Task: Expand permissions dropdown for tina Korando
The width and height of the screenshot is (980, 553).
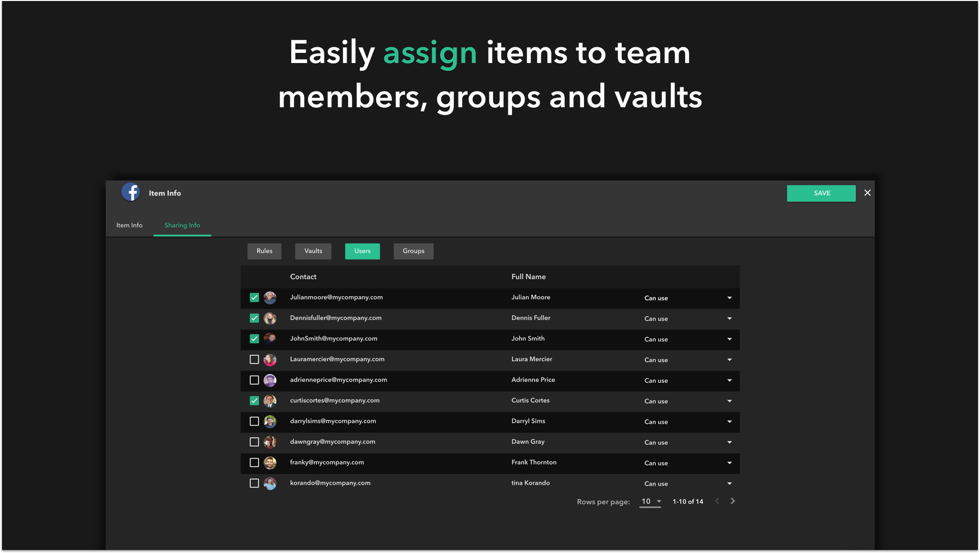Action: point(729,483)
